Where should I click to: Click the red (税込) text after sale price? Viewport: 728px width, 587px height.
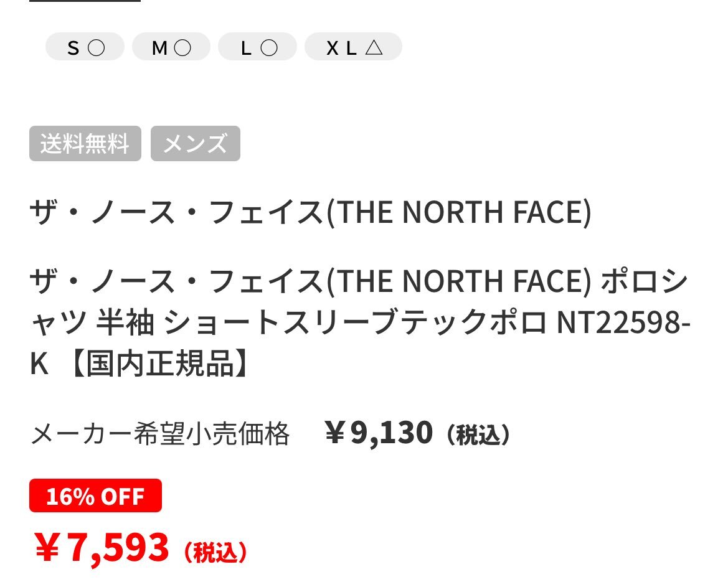click(x=215, y=552)
